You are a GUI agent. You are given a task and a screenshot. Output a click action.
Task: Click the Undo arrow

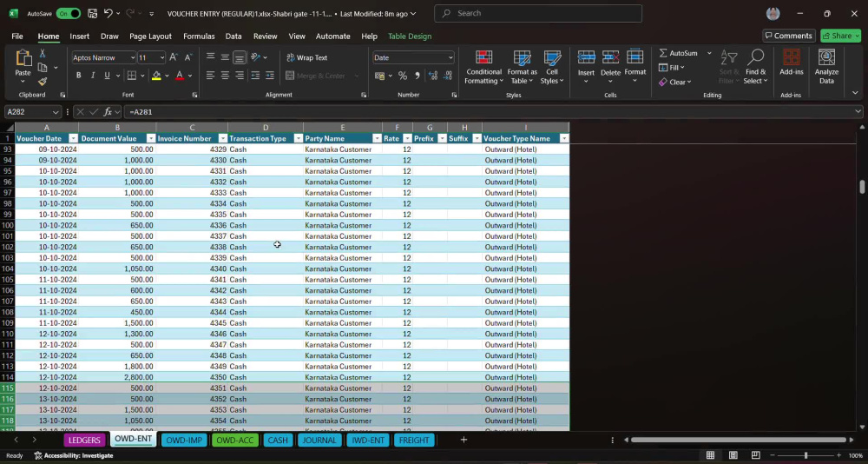(108, 13)
